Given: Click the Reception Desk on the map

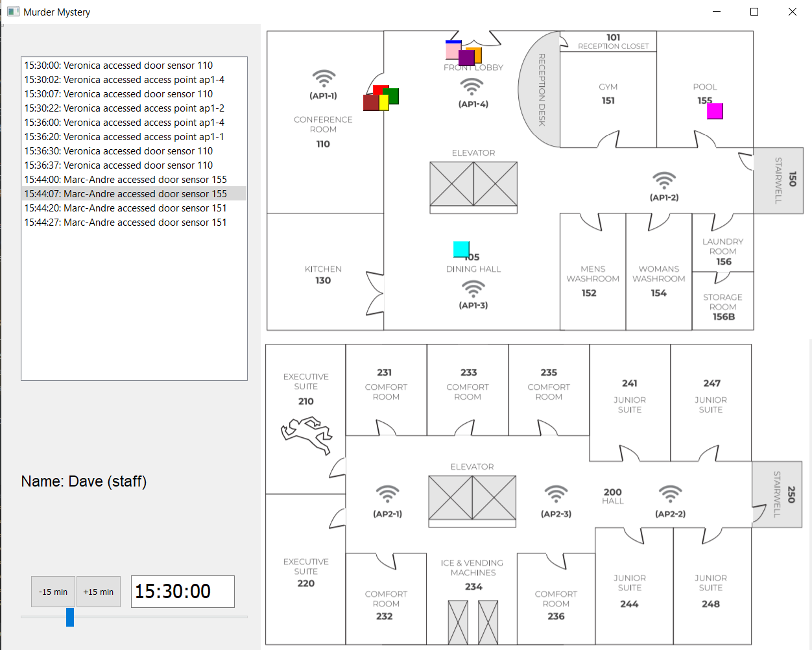Looking at the screenshot, I should coord(540,89).
